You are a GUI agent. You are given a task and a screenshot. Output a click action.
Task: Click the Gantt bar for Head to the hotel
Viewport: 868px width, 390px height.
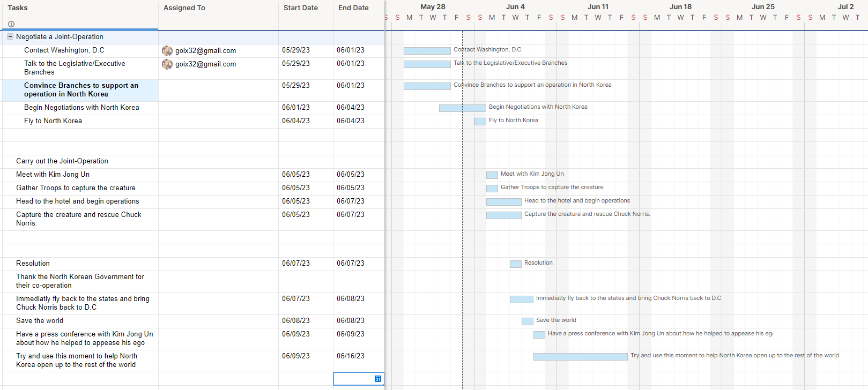(x=504, y=202)
